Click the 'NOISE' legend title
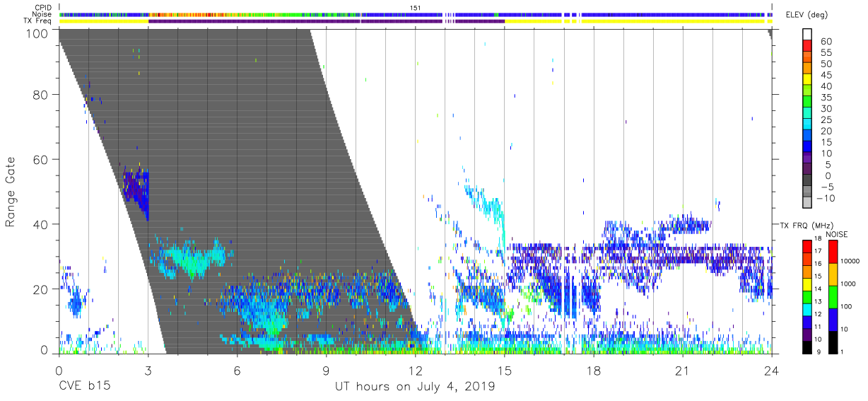868x401 pixels. pos(838,234)
